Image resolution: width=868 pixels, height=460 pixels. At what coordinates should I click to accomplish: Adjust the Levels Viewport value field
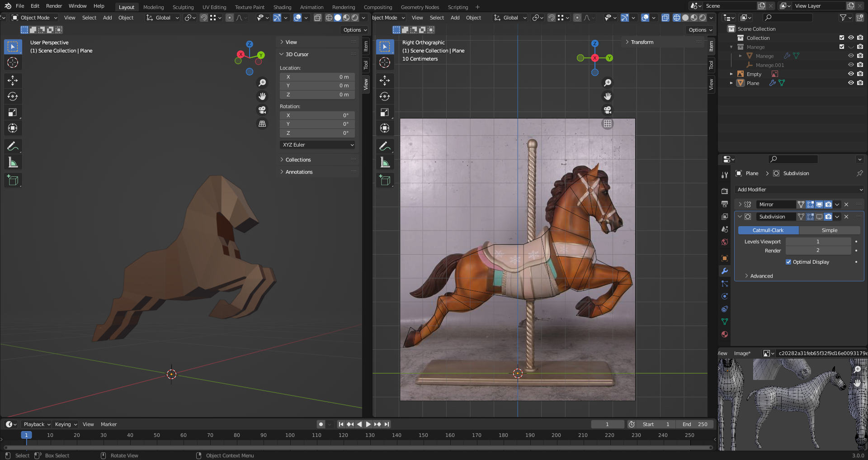coord(817,242)
